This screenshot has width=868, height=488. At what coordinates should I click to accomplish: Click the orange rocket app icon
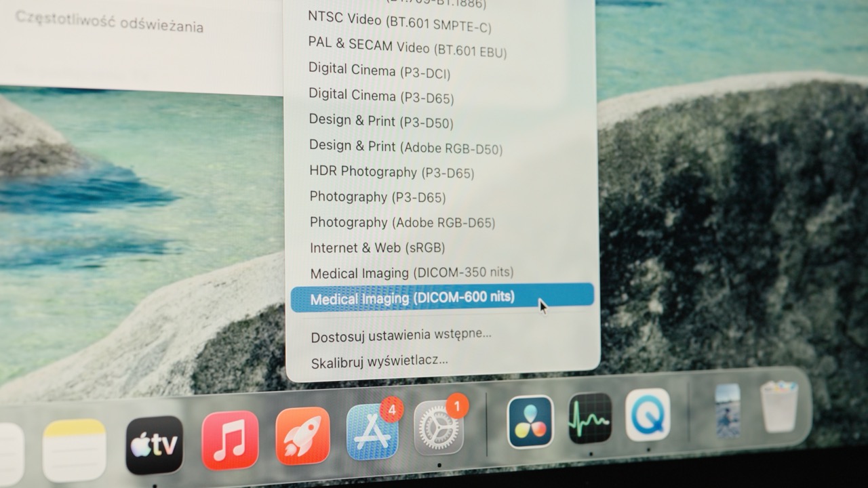[x=302, y=436]
